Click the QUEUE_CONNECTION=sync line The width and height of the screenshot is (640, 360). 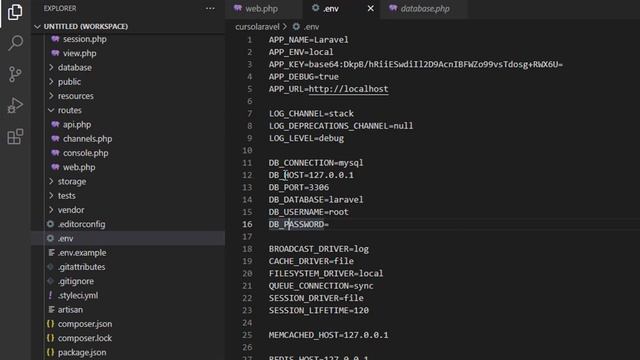click(x=321, y=286)
